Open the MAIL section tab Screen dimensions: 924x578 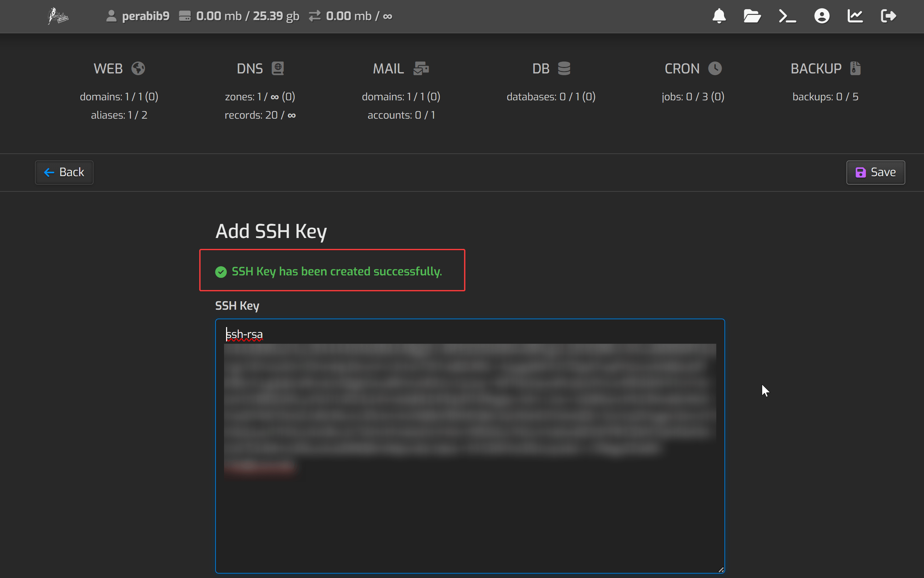pyautogui.click(x=388, y=69)
